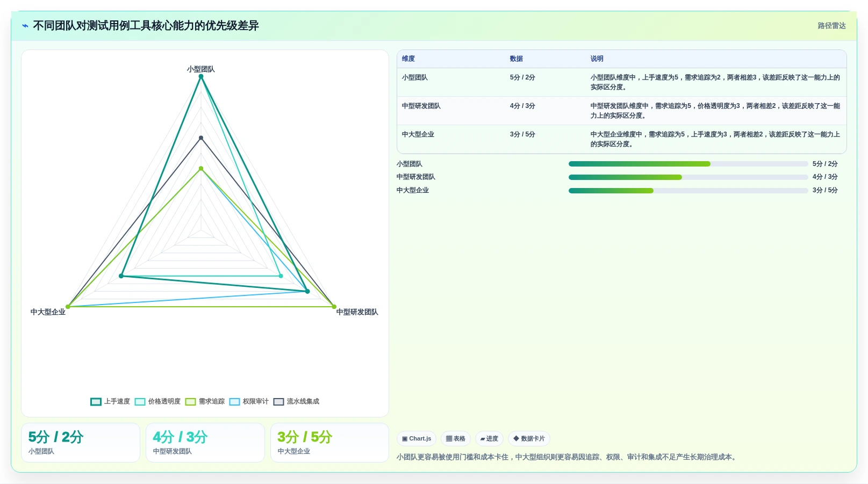Open the 4分 / 3分 中型研发团队 data card

205,443
